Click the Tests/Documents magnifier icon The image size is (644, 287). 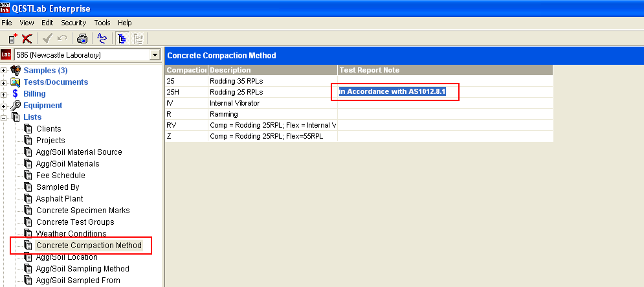pos(16,82)
